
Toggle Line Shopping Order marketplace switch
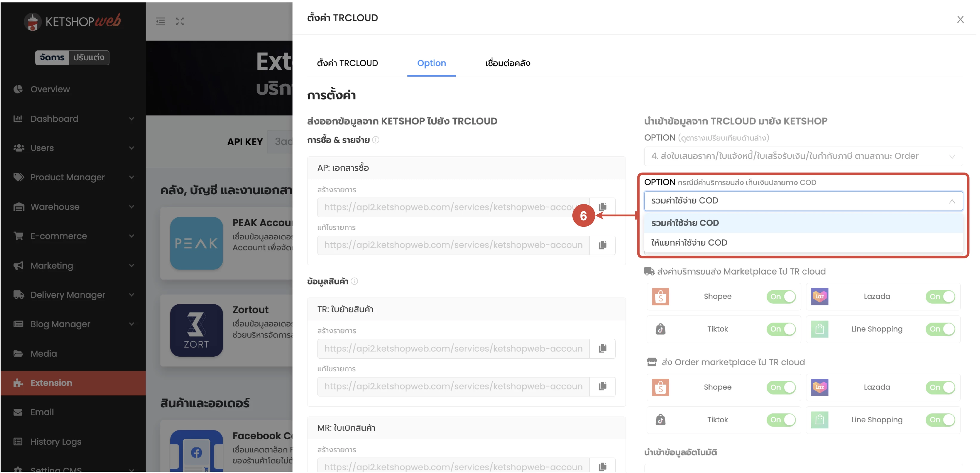(x=940, y=420)
